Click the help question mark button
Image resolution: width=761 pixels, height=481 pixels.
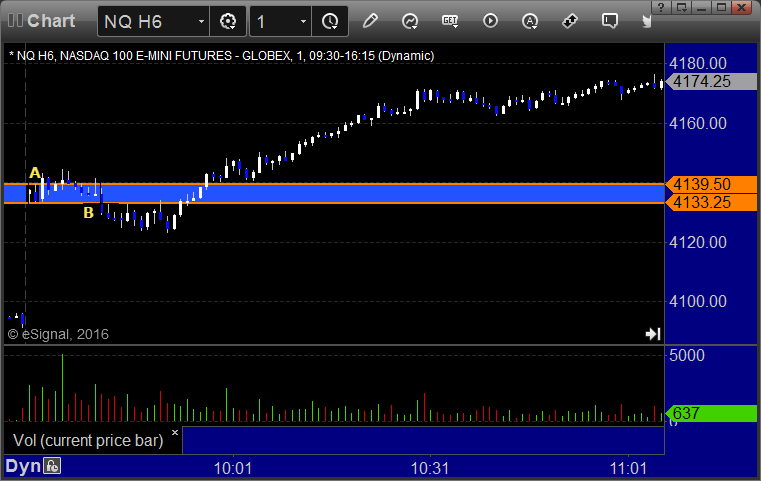point(661,7)
